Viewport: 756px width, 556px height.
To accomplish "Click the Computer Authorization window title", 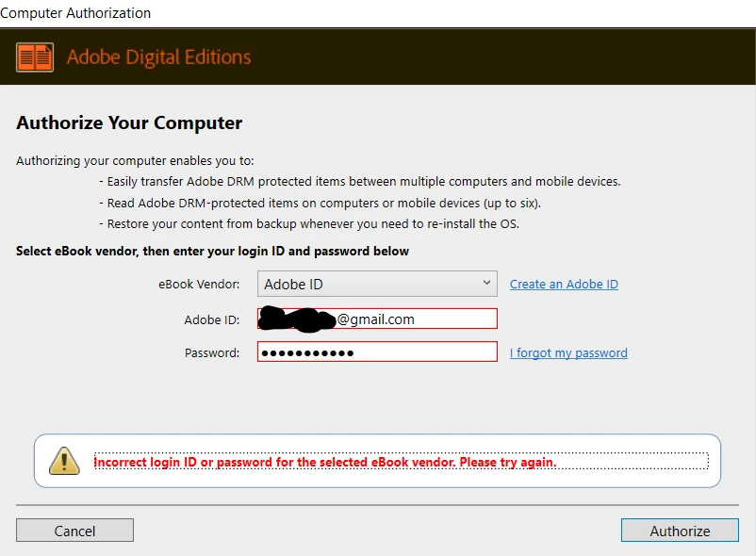I will (75, 13).
